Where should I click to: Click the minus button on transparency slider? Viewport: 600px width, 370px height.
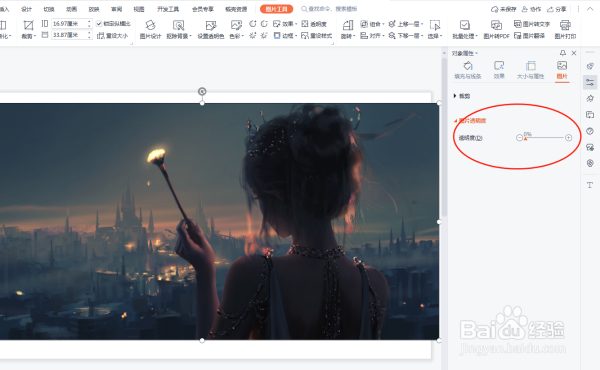point(519,138)
